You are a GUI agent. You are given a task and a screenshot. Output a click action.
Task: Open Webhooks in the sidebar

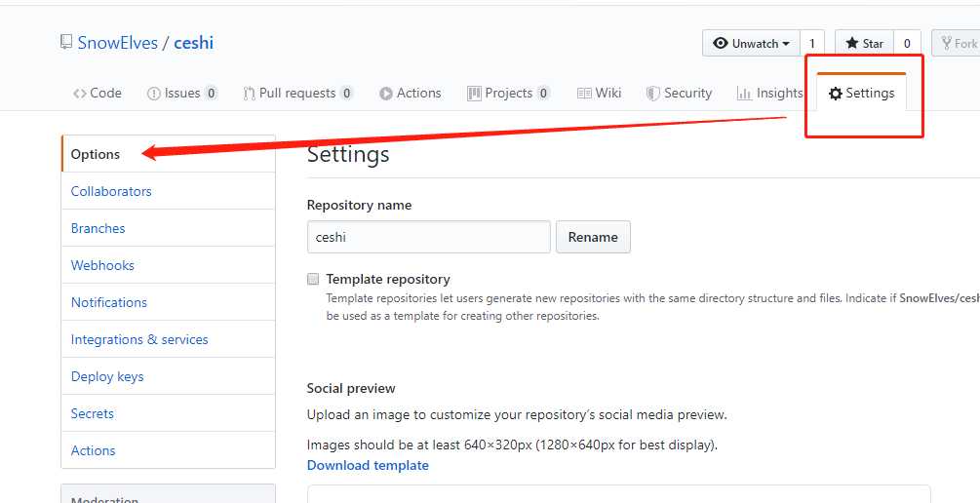[x=168, y=265]
